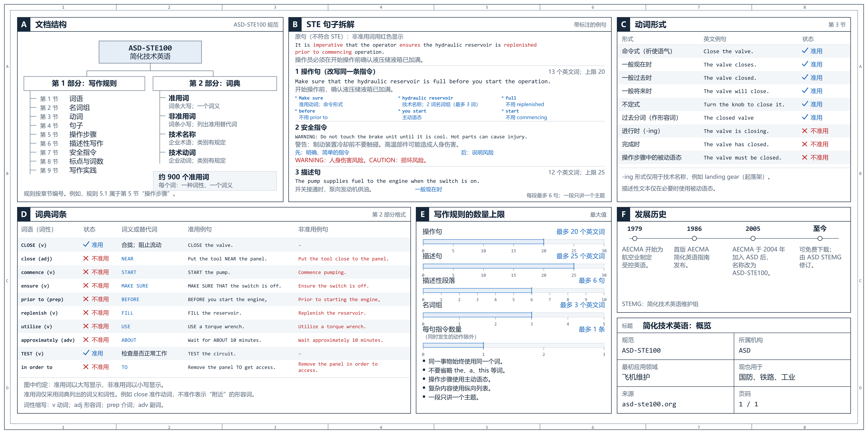Click the check mark in 一般现在时 row

805,64
